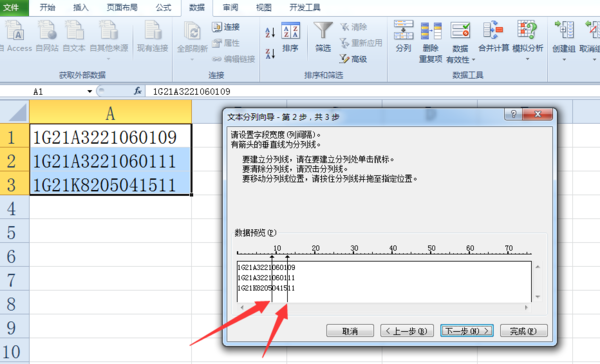Click the wizard help question mark button
Screen dimensions: 600x364
[x=514, y=114]
